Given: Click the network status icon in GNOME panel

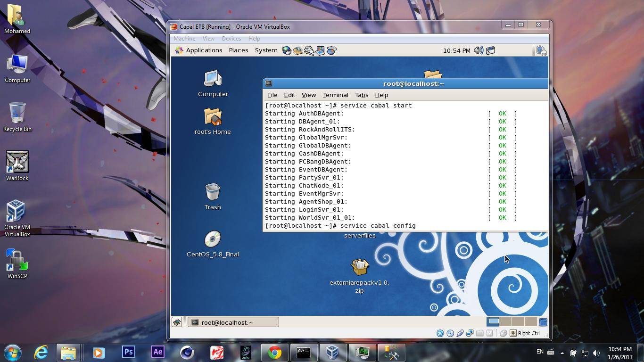Looking at the screenshot, I should point(541,50).
